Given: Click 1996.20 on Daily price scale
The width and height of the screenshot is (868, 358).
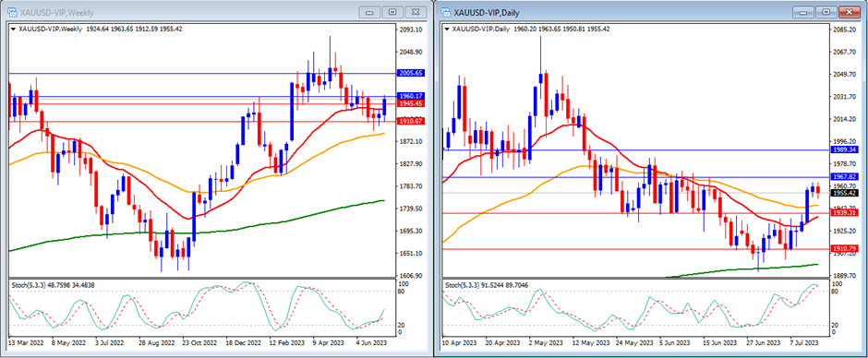Looking at the screenshot, I should click(844, 141).
